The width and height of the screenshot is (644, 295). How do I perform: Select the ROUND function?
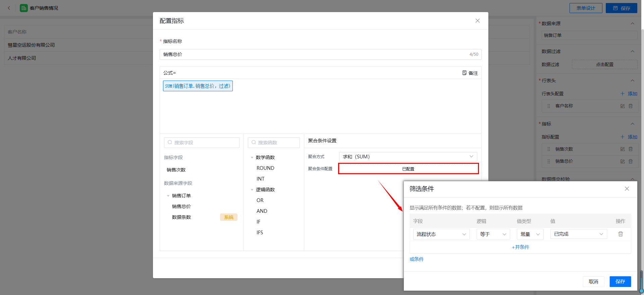coord(265,168)
